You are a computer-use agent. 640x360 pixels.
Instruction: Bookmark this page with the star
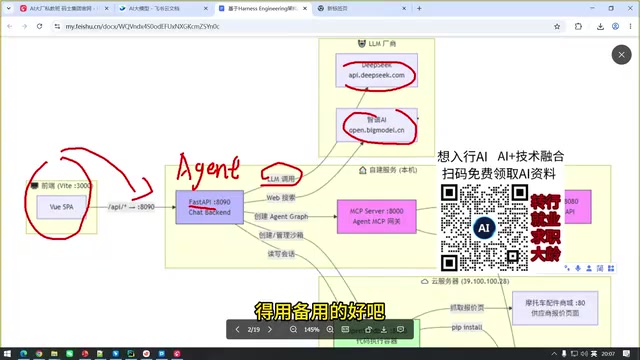[x=557, y=26]
